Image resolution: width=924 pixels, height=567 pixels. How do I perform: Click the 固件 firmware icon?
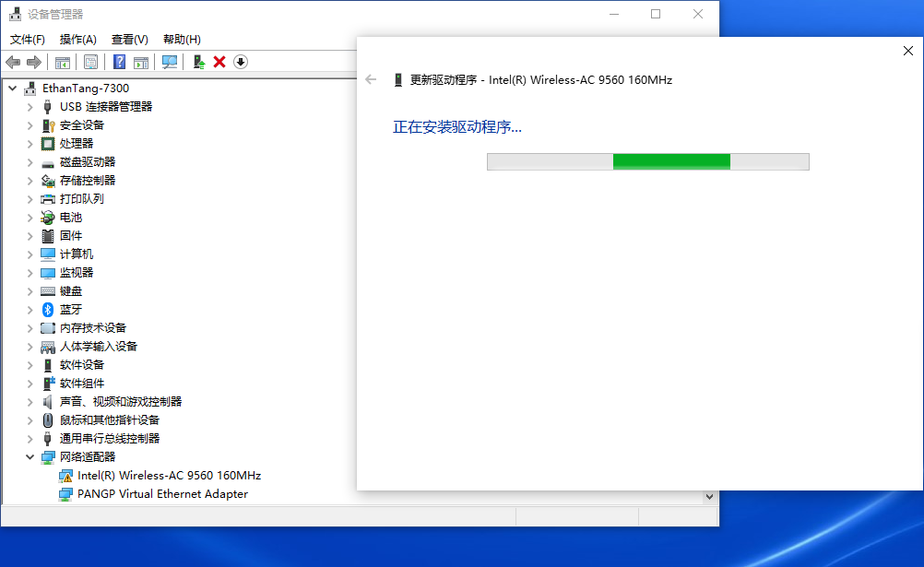pyautogui.click(x=48, y=236)
